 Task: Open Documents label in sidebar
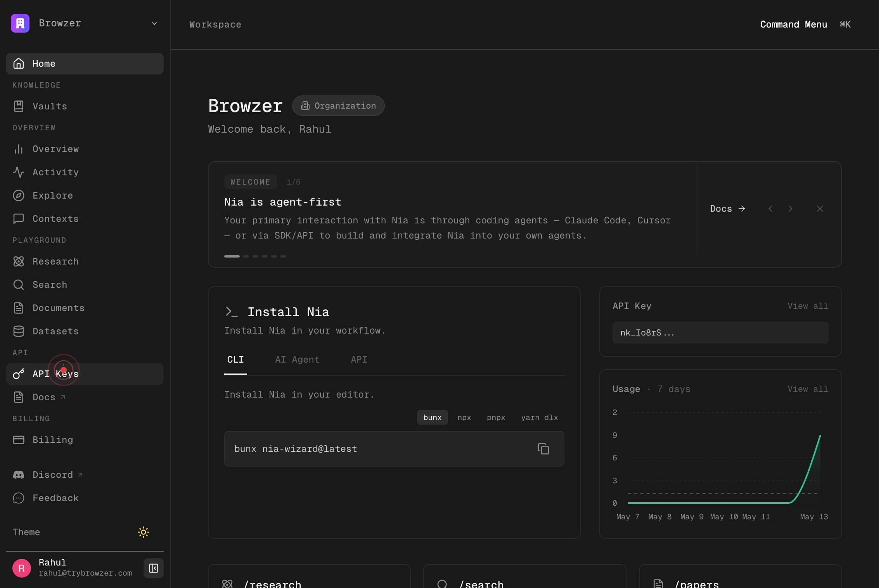click(59, 308)
